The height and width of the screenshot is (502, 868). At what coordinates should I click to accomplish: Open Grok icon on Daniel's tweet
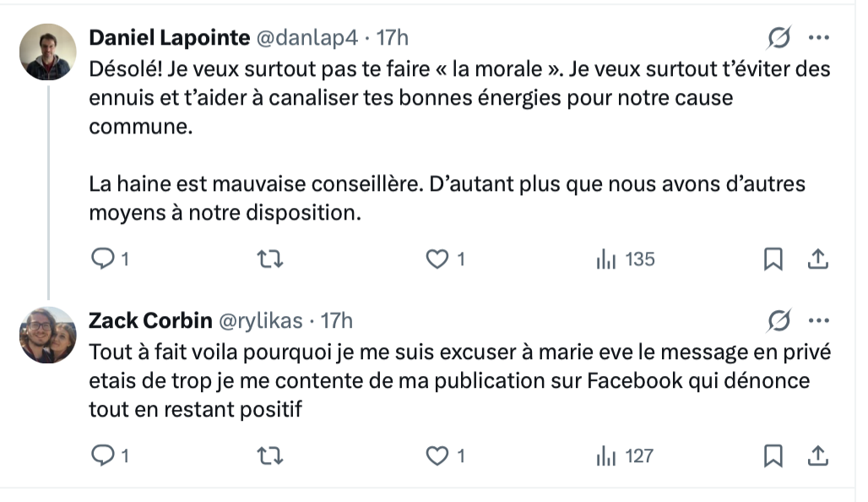point(778,38)
